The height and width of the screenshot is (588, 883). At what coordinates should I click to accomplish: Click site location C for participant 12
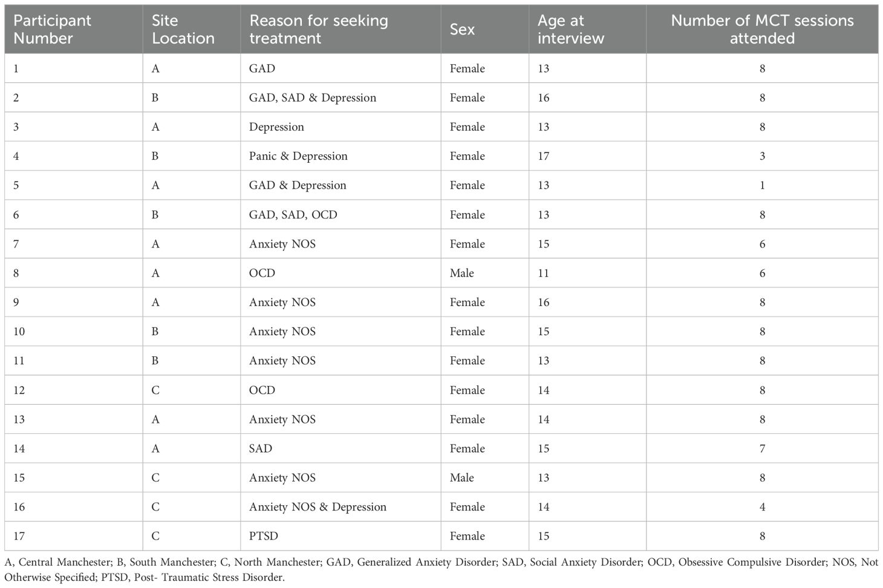click(x=155, y=390)
